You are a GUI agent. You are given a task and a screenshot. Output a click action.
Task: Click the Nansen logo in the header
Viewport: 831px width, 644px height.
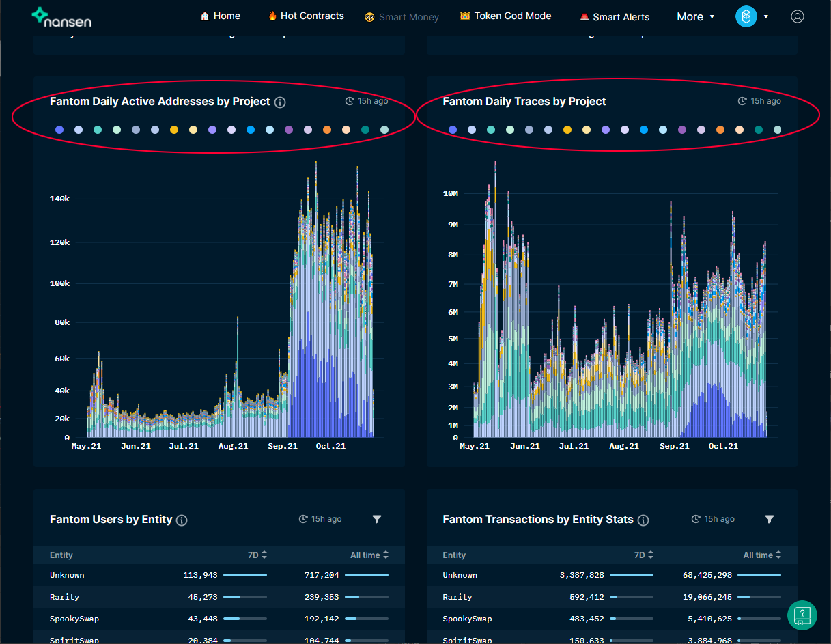click(x=61, y=16)
